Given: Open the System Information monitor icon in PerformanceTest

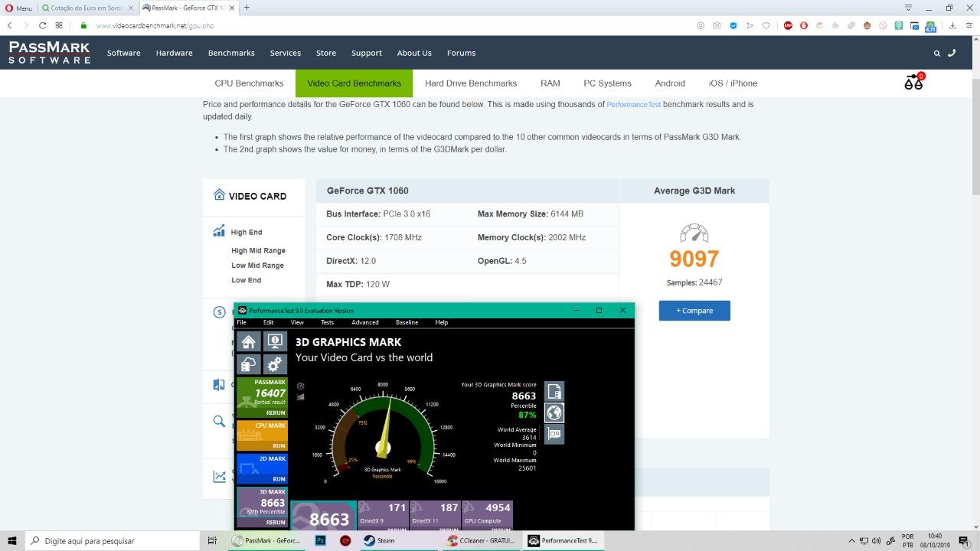Looking at the screenshot, I should (274, 341).
